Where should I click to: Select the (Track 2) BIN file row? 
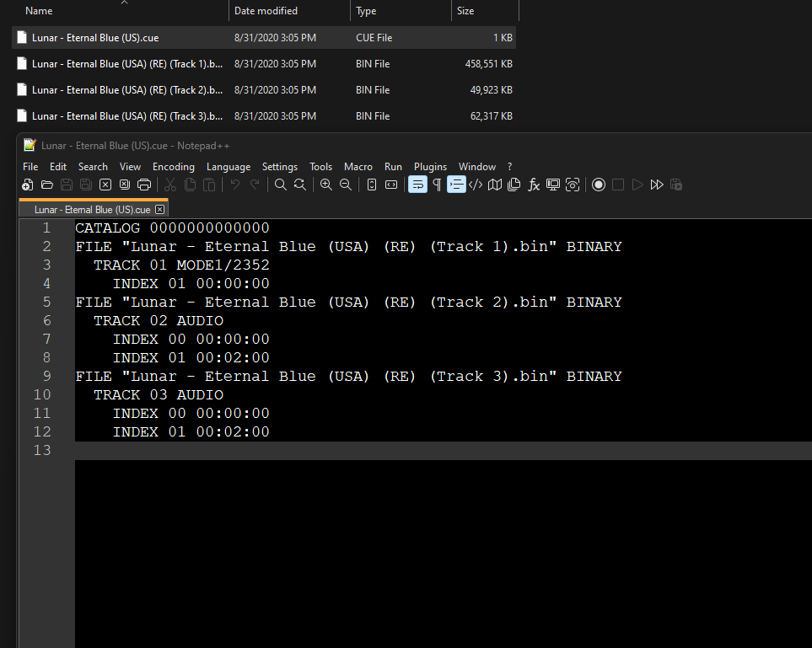click(x=264, y=90)
